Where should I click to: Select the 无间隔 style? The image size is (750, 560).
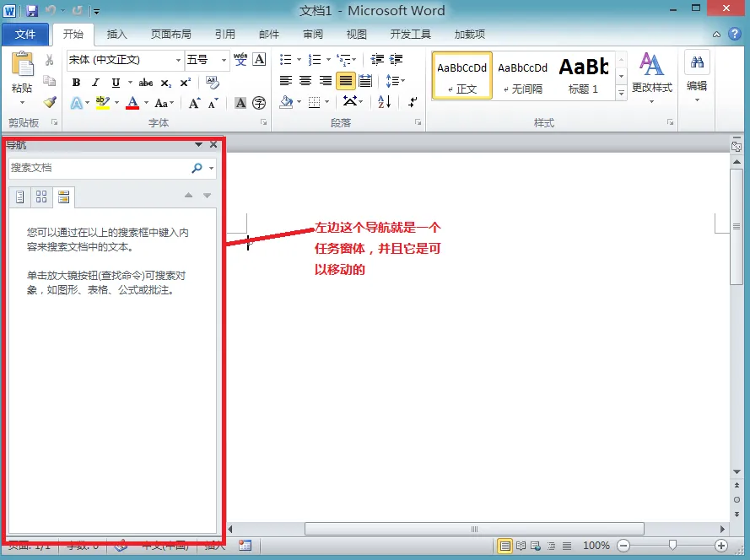tap(522, 76)
